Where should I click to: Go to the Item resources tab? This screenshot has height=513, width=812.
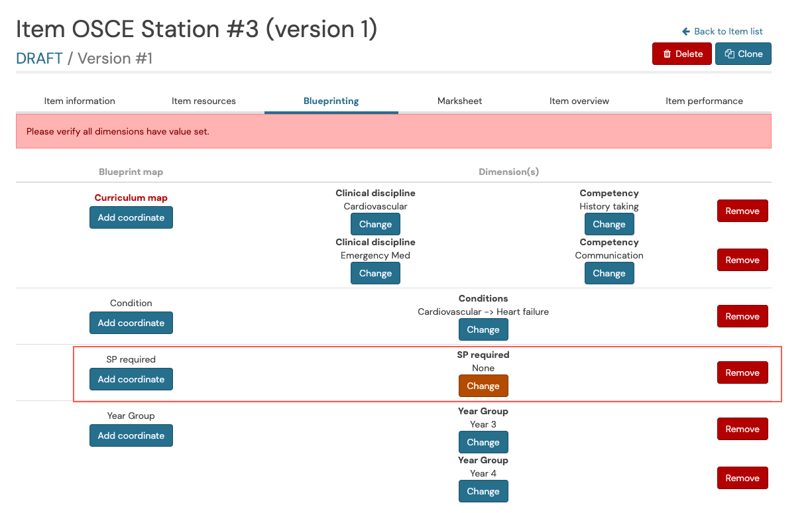203,101
